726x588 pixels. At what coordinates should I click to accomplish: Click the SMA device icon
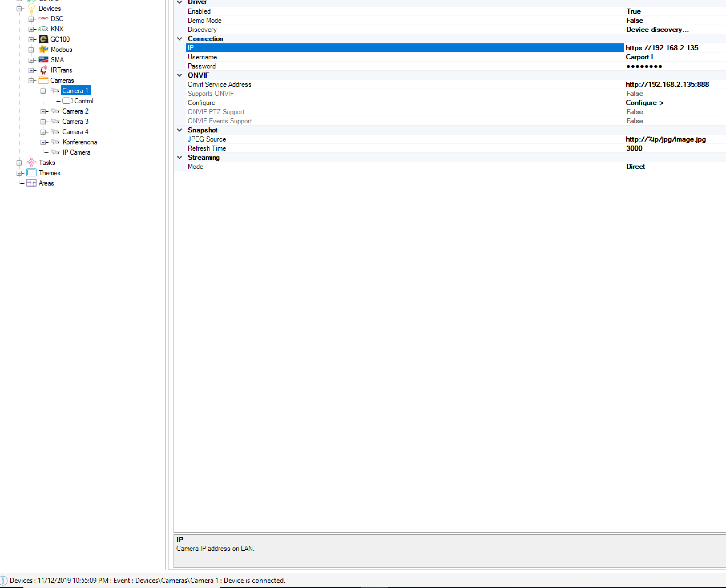43,60
